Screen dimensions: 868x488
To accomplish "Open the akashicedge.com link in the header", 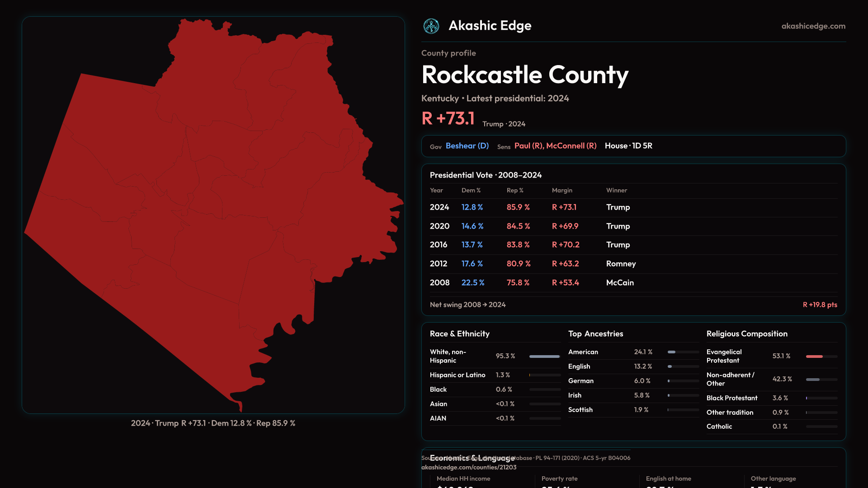I will tap(813, 26).
